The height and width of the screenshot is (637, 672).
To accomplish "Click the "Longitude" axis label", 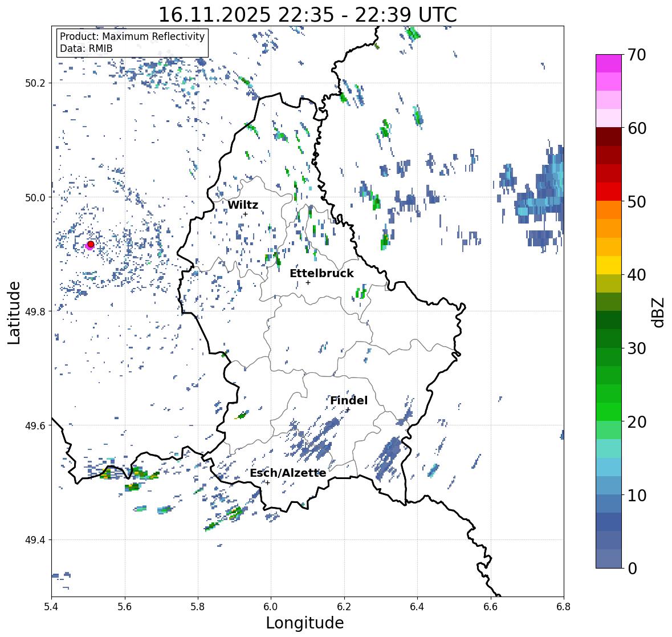I will [x=305, y=623].
